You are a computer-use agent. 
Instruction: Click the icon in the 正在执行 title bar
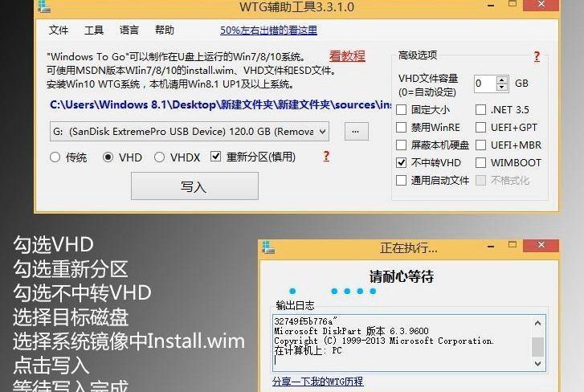point(267,247)
